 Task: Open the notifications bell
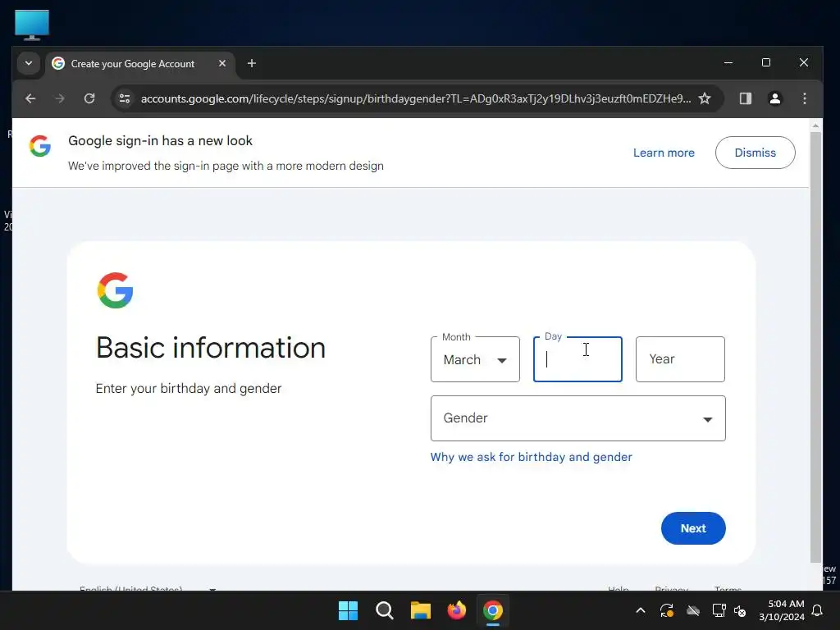pos(818,610)
